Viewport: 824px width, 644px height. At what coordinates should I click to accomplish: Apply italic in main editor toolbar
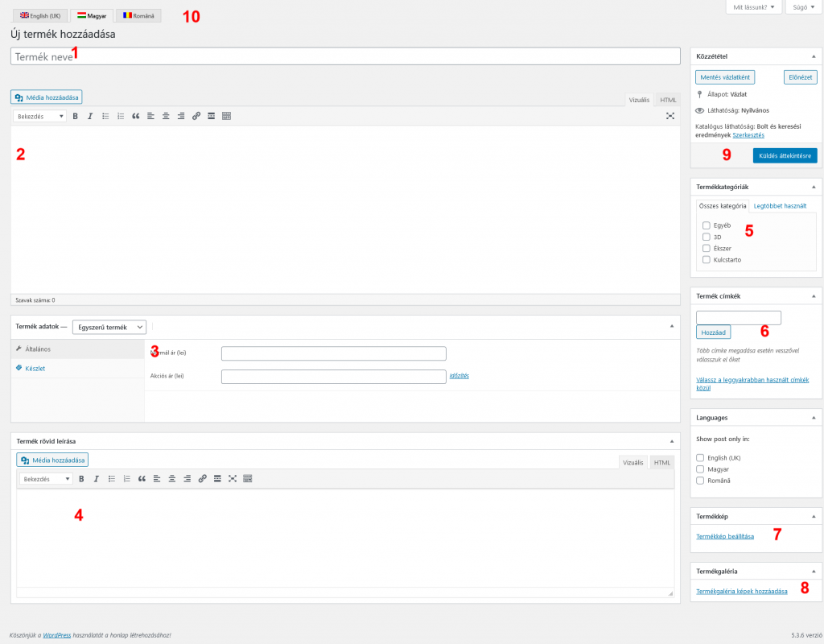(90, 116)
